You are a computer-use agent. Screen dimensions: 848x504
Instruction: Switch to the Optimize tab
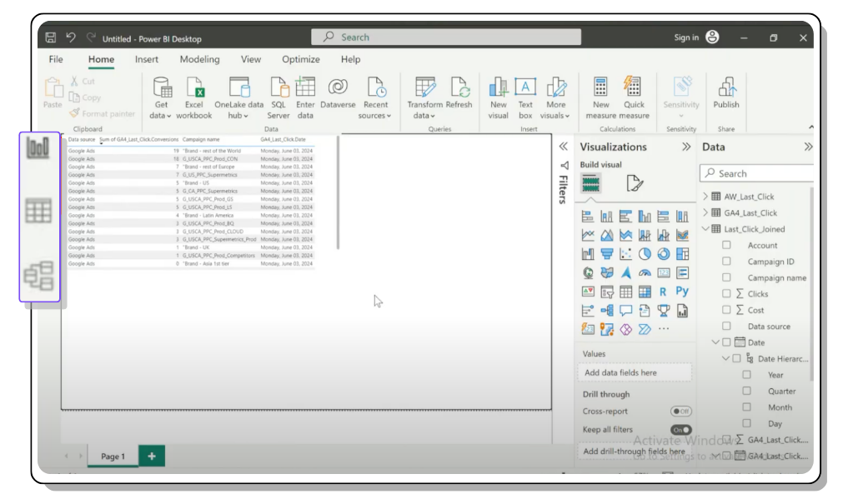pos(300,60)
